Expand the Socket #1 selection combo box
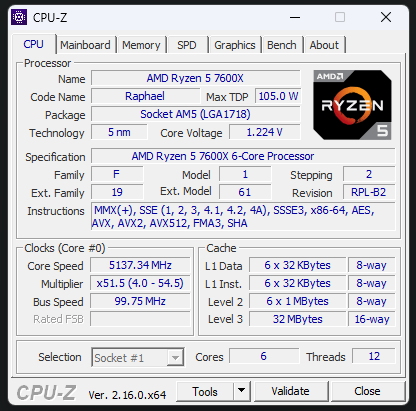This screenshot has width=416, height=411. coord(138,357)
